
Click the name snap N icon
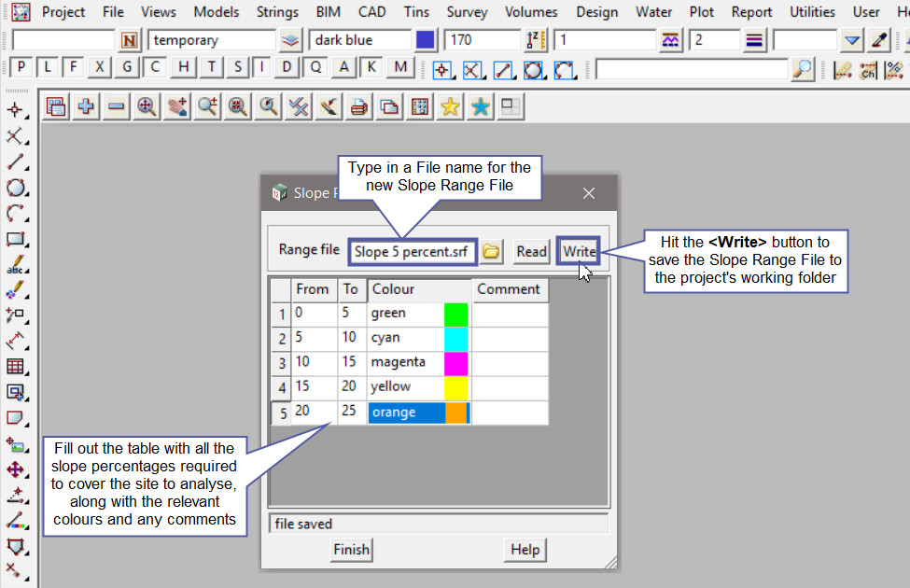pyautogui.click(x=129, y=40)
